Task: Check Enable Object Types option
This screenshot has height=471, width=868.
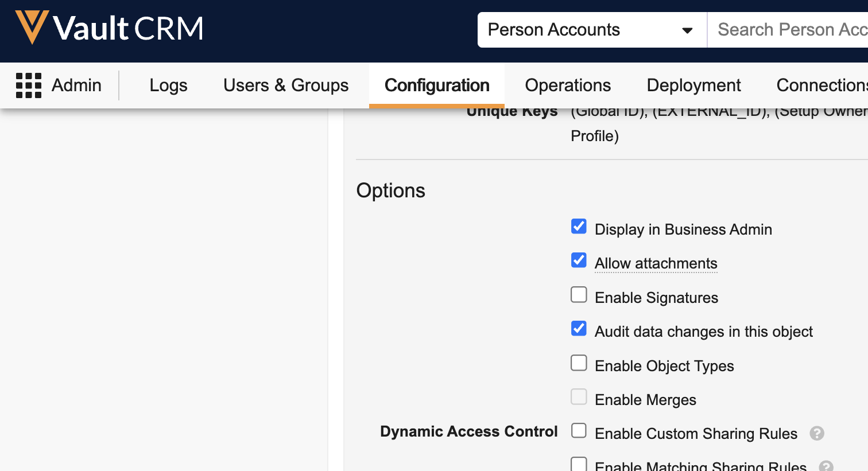Action: 579,363
